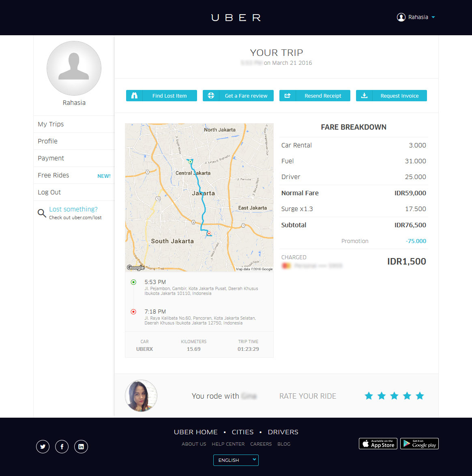Viewport: 472px width, 476px height.
Task: Open the ENGLISH language dropdown
Action: (236, 460)
